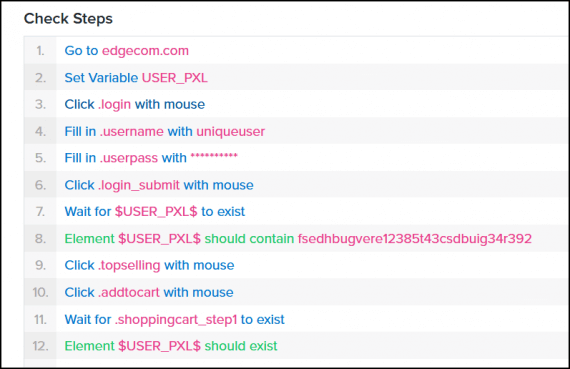Click the .addtocart selector in step 10
Viewport: 570px width, 369px height.
[x=128, y=292]
